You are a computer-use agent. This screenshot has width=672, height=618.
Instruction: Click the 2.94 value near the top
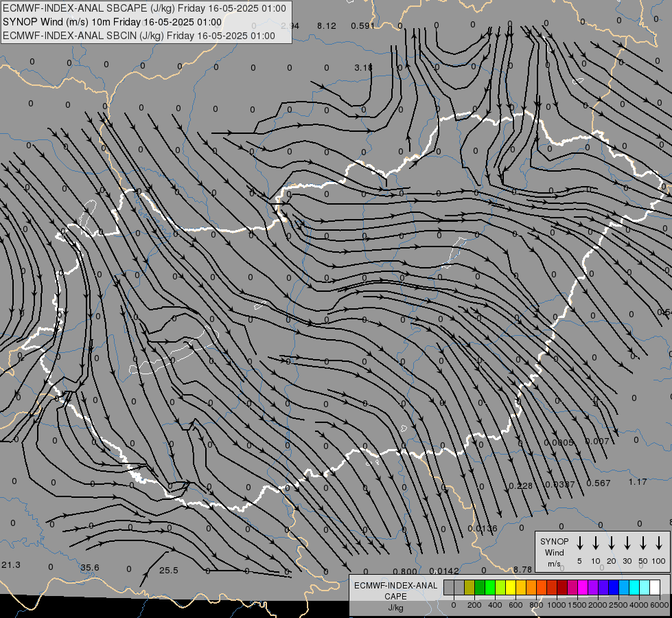[x=290, y=25]
